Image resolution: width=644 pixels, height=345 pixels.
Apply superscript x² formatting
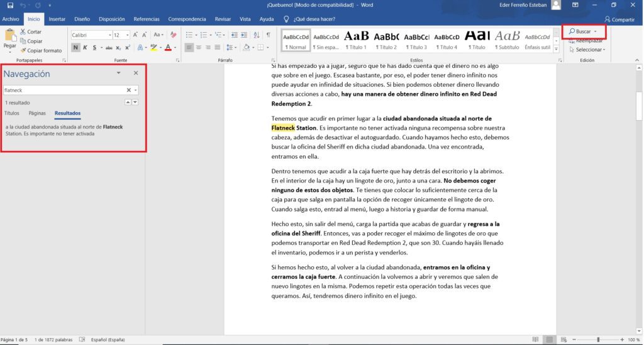(128, 48)
